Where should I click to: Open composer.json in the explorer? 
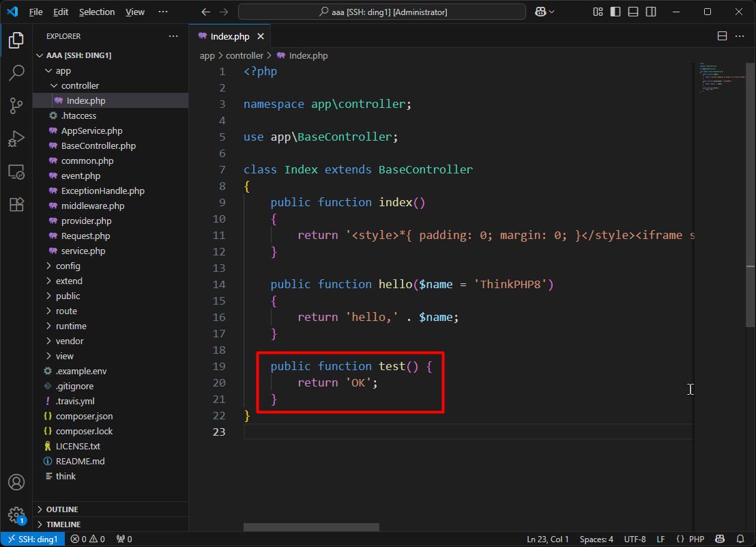(111, 417)
